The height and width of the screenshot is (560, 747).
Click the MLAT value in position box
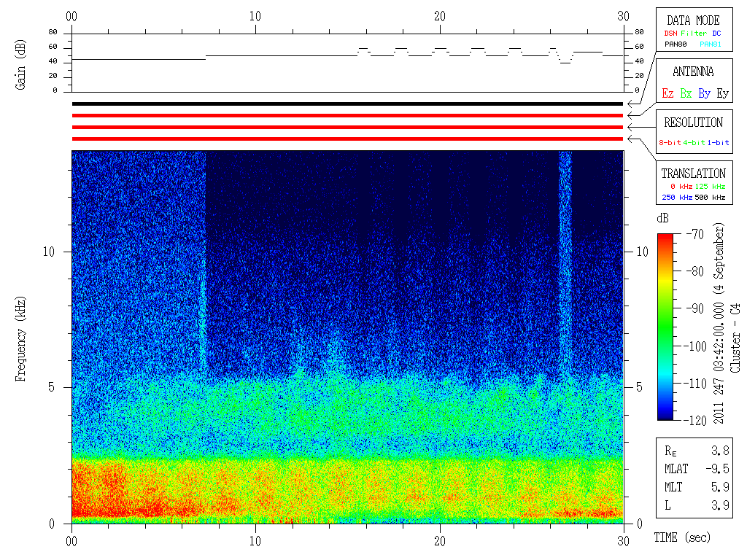click(x=718, y=469)
